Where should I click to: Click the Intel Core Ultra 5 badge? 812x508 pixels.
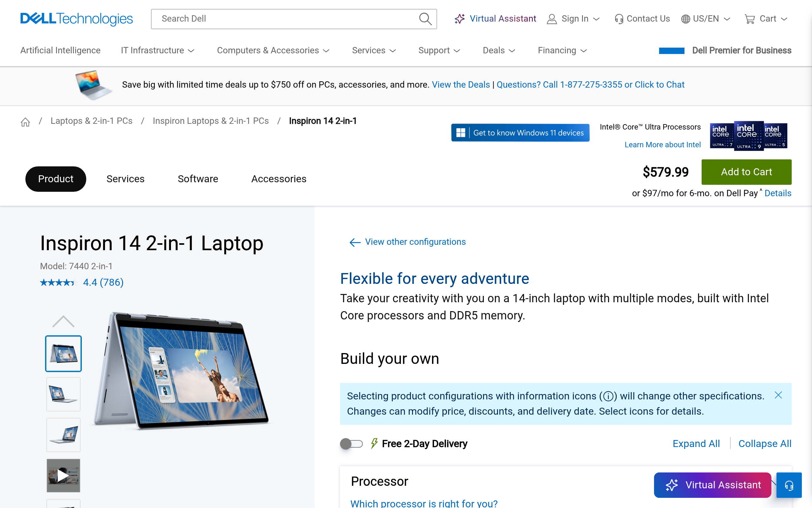coord(776,136)
